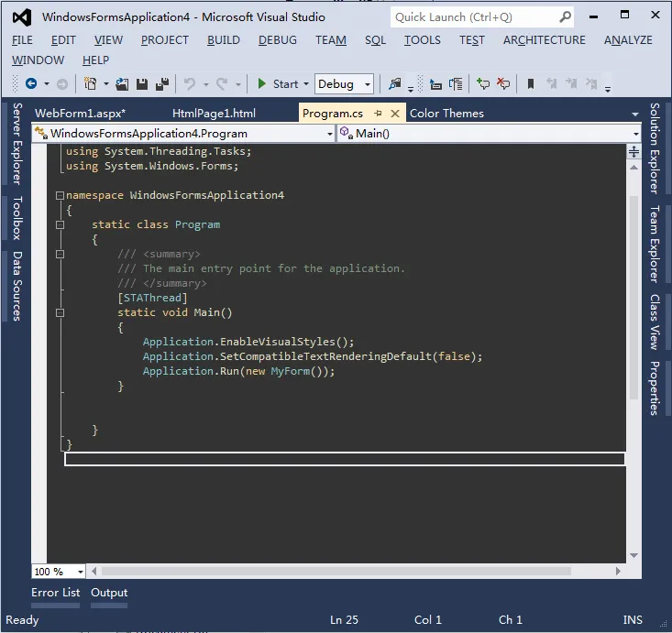
Task: Click the Open File icon
Action: (x=122, y=84)
